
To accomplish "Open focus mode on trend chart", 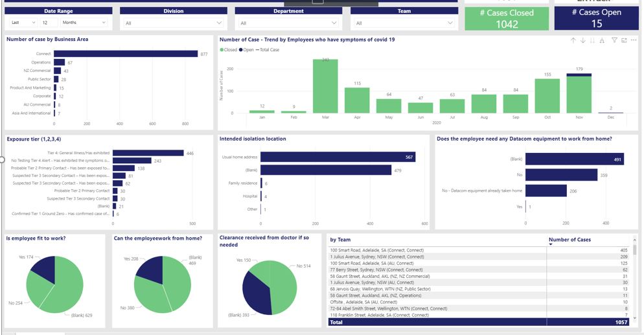I will [624, 40].
